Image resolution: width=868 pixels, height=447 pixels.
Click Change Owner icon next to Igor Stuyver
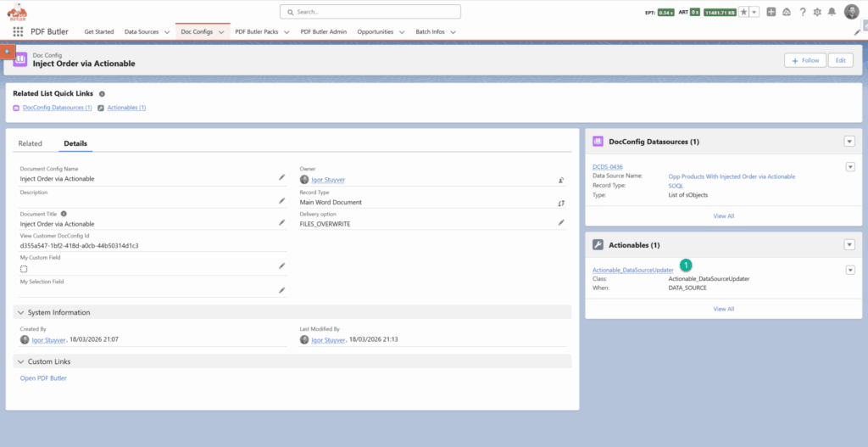(561, 180)
